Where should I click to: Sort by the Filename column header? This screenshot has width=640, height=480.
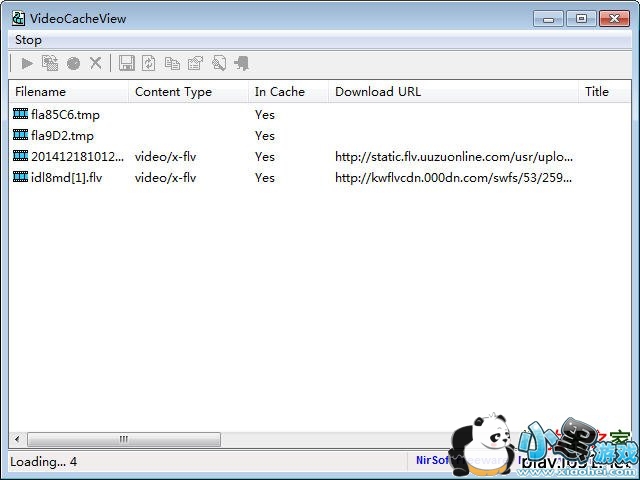(68, 91)
